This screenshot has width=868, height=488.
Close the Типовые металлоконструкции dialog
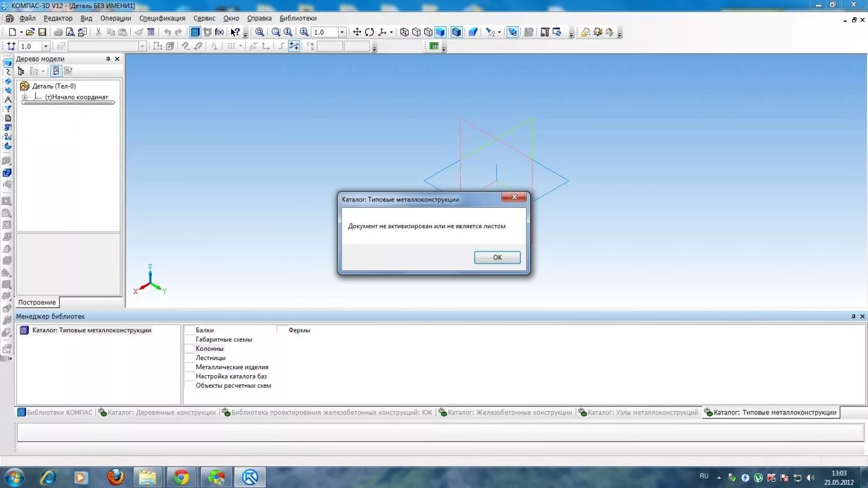(x=514, y=197)
